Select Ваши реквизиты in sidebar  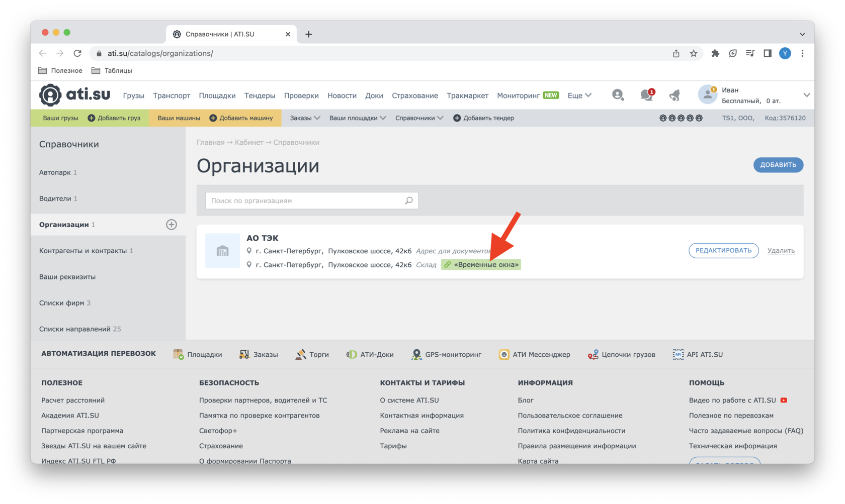coord(108,277)
